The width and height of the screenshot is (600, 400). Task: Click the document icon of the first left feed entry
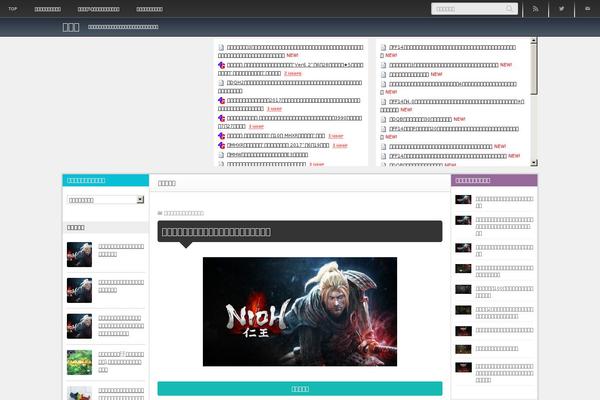[222, 47]
